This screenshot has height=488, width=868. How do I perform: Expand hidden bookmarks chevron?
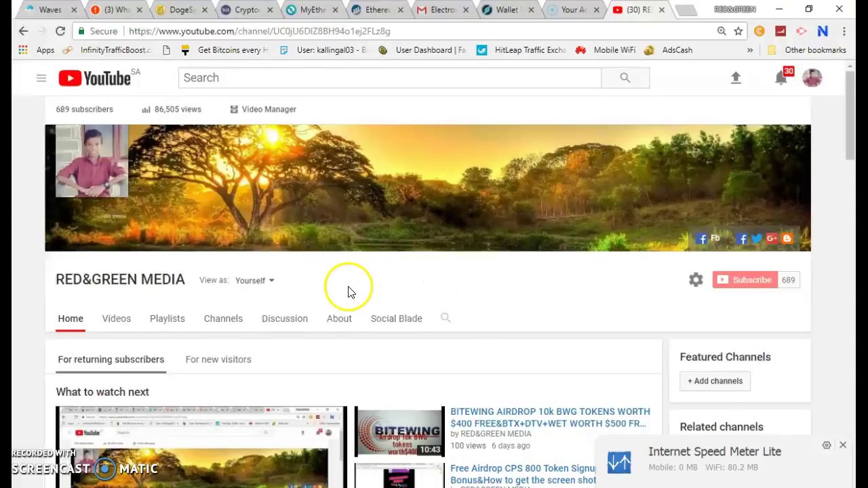click(750, 50)
